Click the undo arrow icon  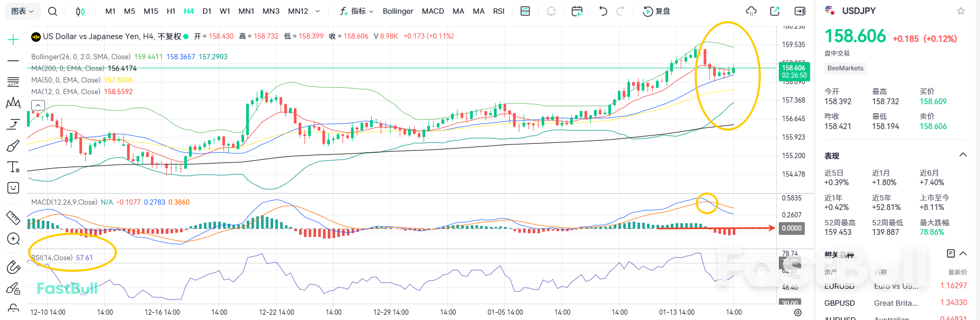[x=603, y=11]
